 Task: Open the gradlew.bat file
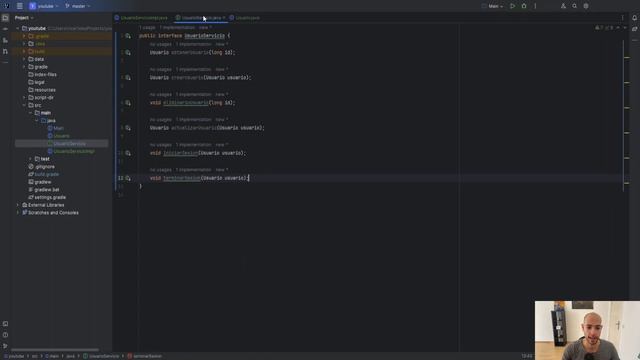click(43, 190)
